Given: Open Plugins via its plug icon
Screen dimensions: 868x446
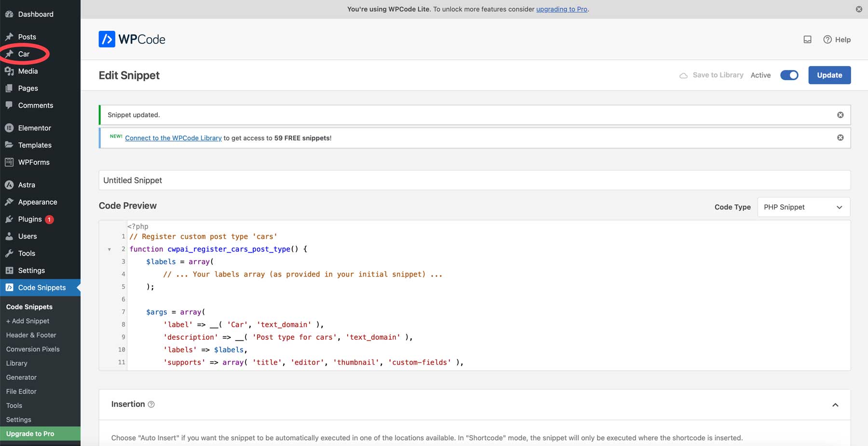Looking at the screenshot, I should pyautogui.click(x=9, y=219).
